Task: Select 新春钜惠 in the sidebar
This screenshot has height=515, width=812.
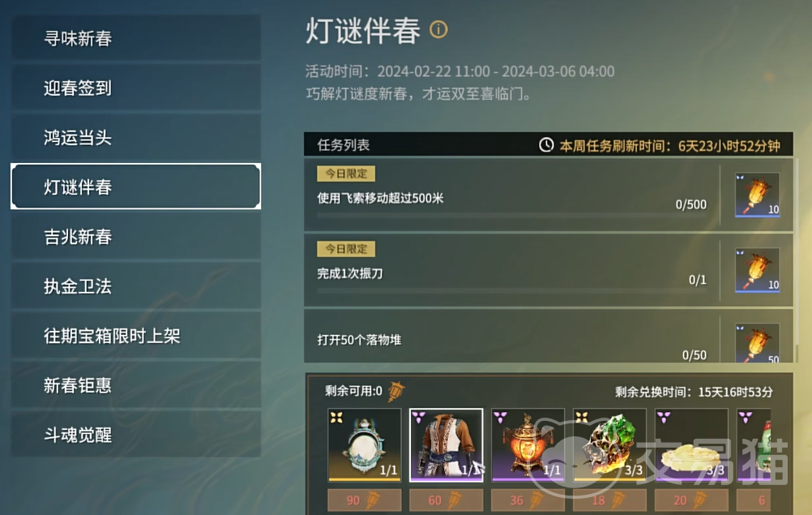Action: coord(135,385)
